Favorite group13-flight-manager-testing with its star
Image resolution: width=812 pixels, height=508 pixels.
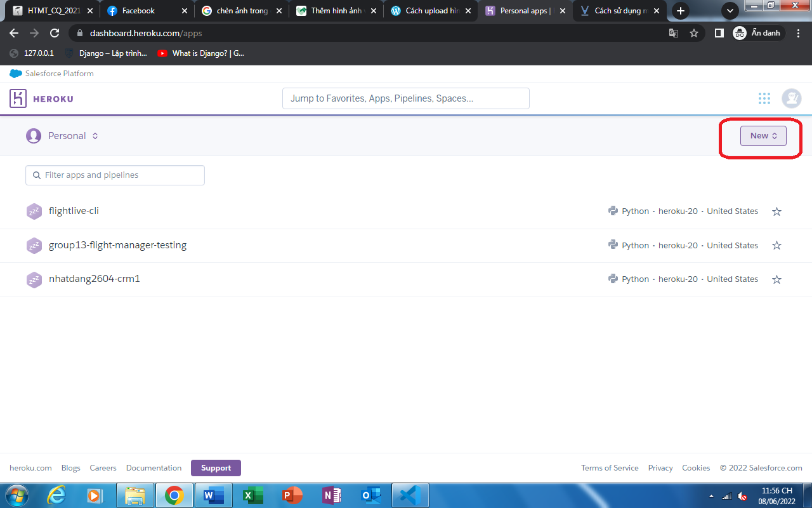pos(776,245)
